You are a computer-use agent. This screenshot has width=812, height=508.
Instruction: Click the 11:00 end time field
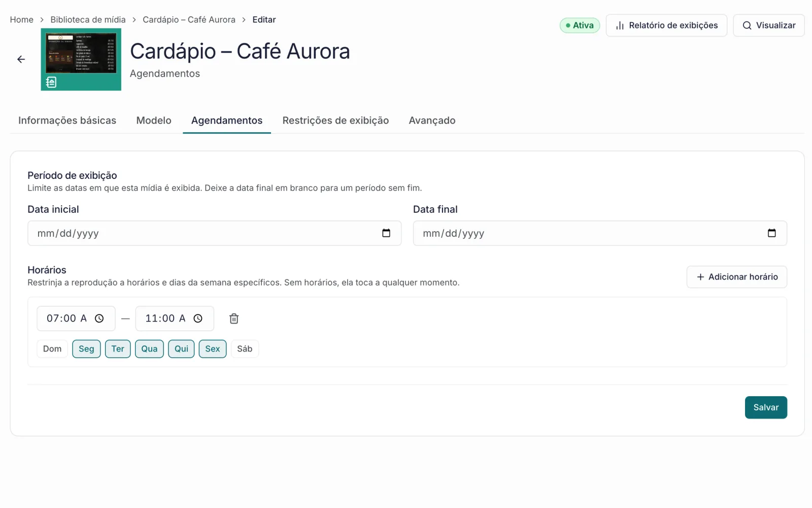175,319
